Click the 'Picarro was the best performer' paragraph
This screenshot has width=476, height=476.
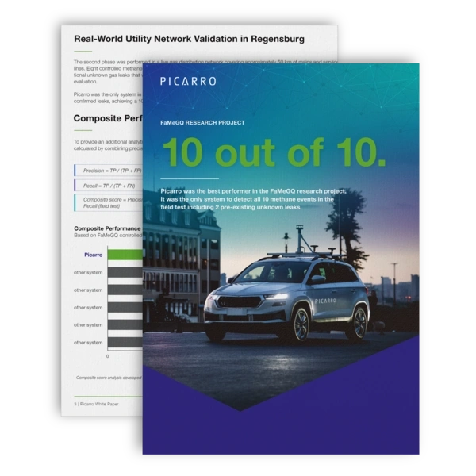pos(254,199)
